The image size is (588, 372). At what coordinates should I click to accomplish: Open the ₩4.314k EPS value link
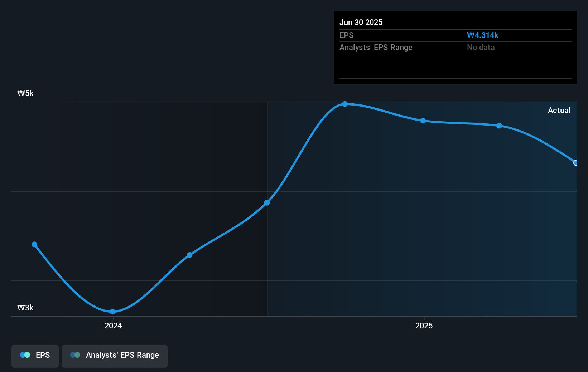click(483, 35)
